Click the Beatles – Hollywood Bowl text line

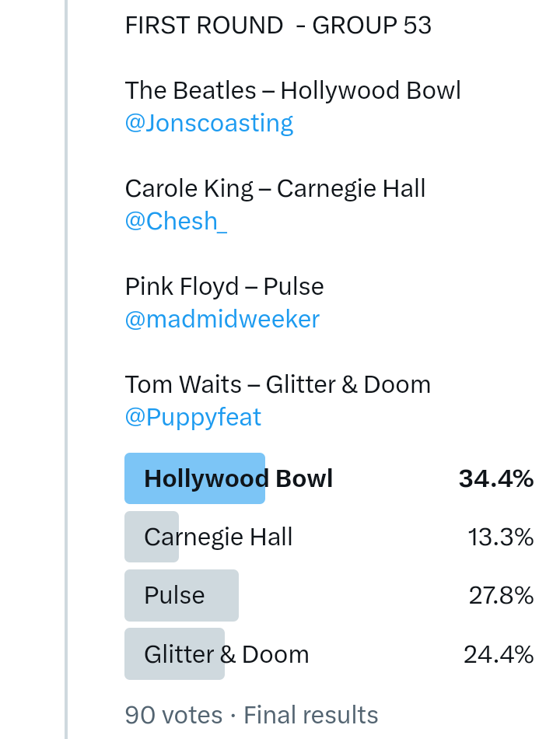[x=292, y=90]
